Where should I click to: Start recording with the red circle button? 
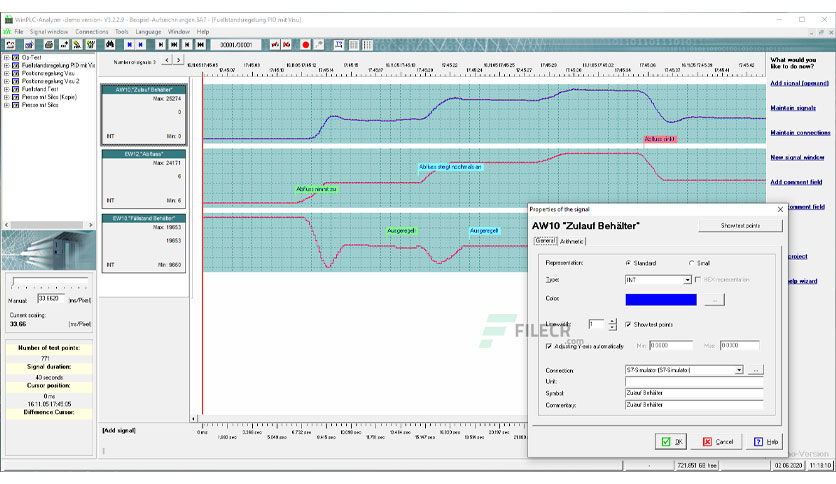click(x=306, y=45)
